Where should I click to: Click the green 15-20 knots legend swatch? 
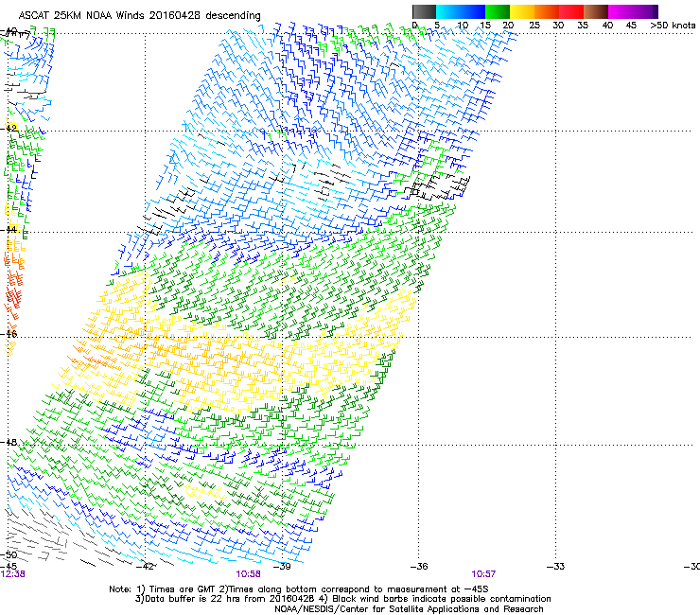click(x=498, y=11)
